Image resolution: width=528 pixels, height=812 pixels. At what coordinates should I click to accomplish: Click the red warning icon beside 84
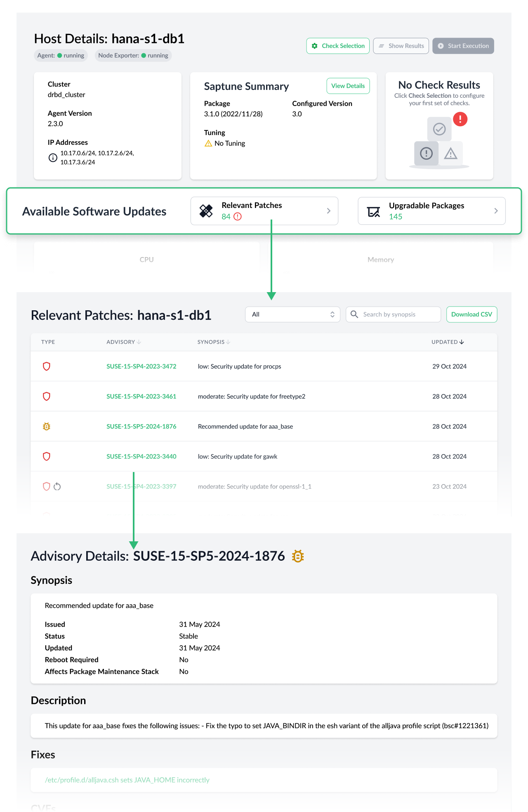click(238, 217)
